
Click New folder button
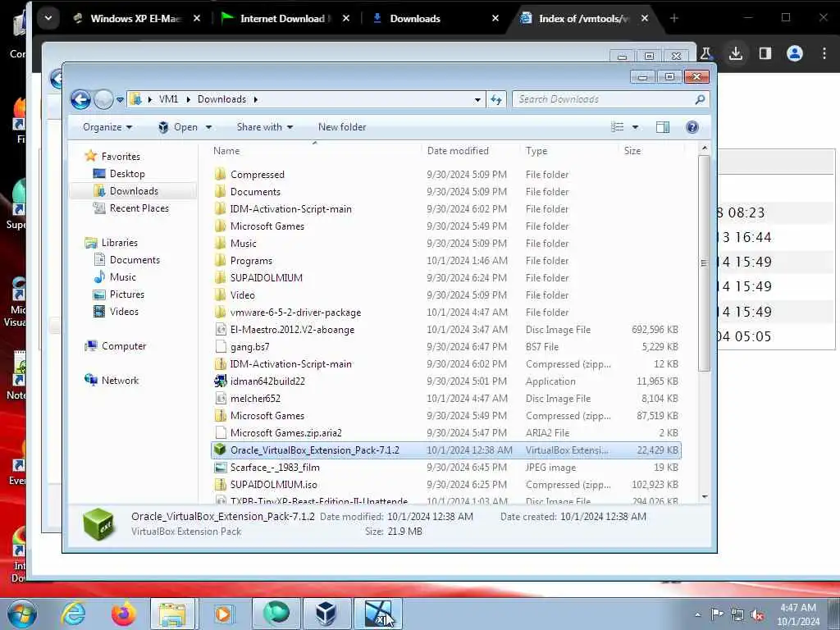342,127
